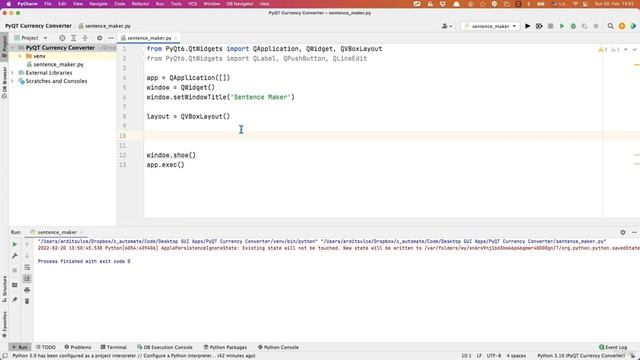Open the 4 spaces indent setting in status bar
640x360 pixels.
(516, 356)
